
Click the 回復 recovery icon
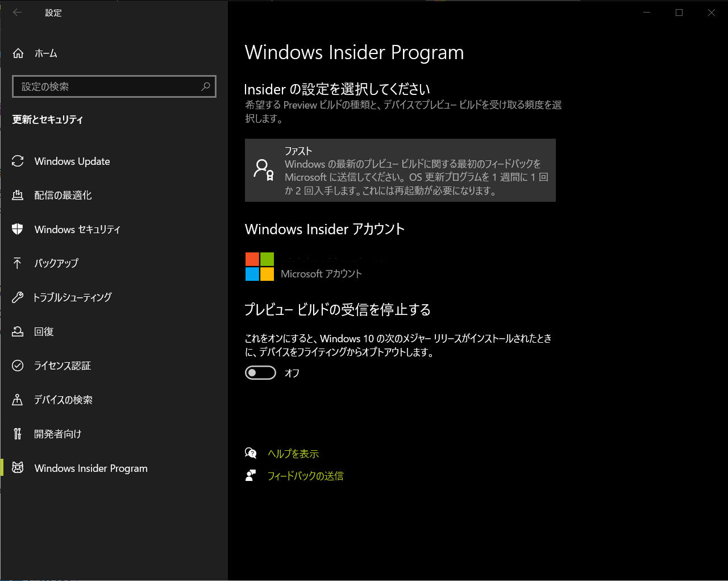18,331
